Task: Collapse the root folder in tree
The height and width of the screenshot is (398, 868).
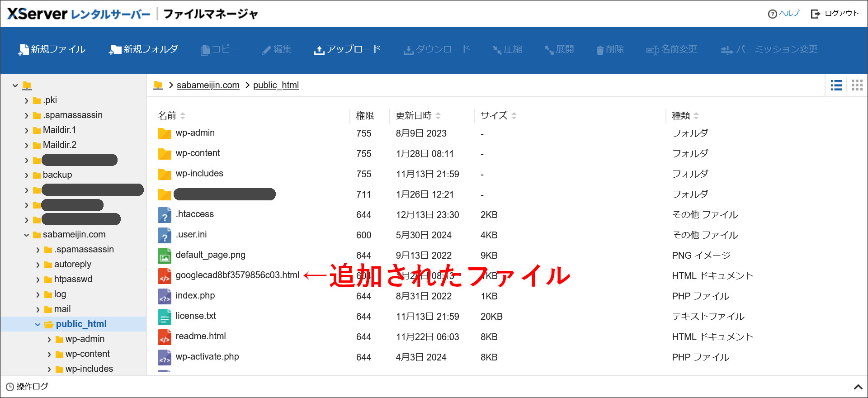Action: [15, 85]
